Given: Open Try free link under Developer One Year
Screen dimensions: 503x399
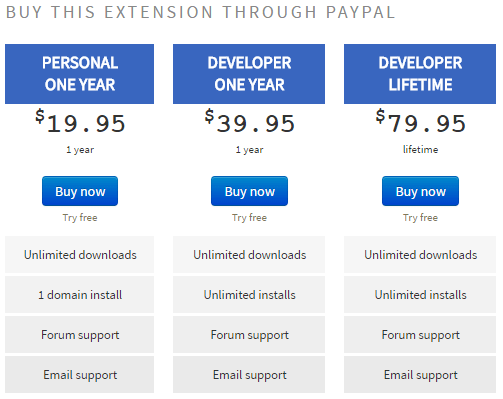Looking at the screenshot, I should (x=249, y=218).
